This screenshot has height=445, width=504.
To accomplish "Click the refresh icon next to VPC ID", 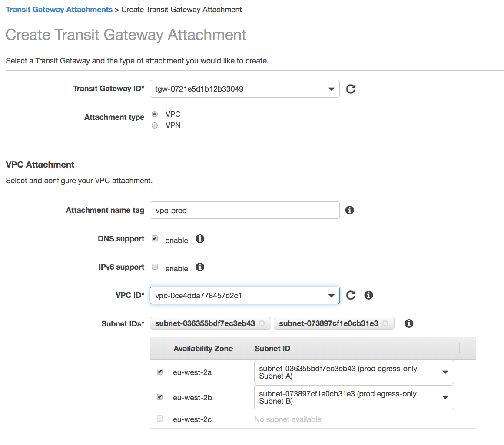I will 351,295.
